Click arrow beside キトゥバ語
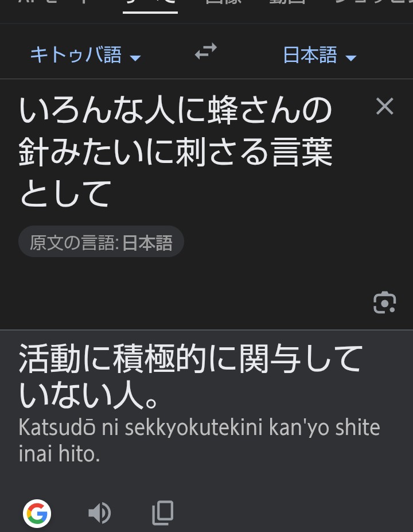The height and width of the screenshot is (532, 413). pyautogui.click(x=135, y=58)
